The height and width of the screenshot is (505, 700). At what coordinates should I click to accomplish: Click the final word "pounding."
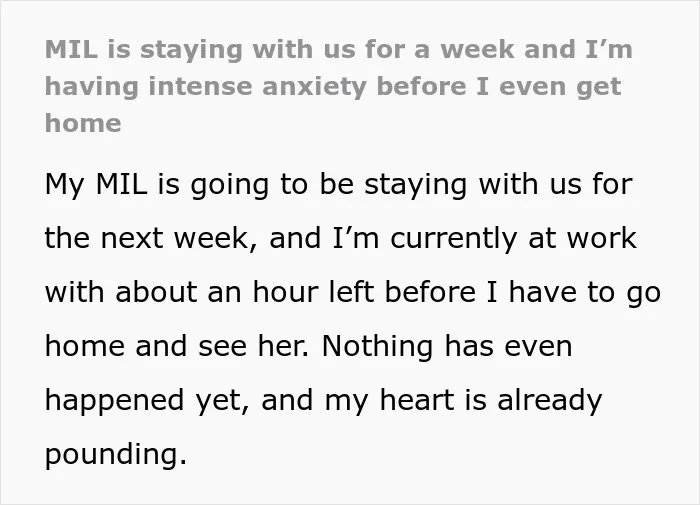point(116,455)
